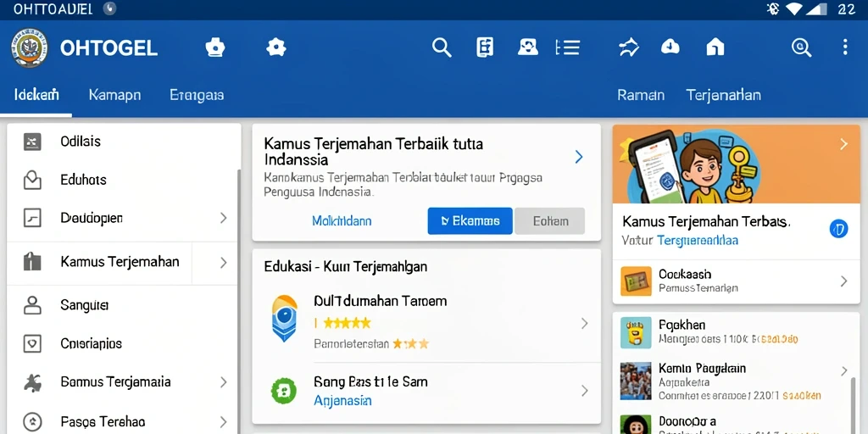Click the signal strength status icon
Screen dimensions: 868x434
pyautogui.click(x=815, y=8)
